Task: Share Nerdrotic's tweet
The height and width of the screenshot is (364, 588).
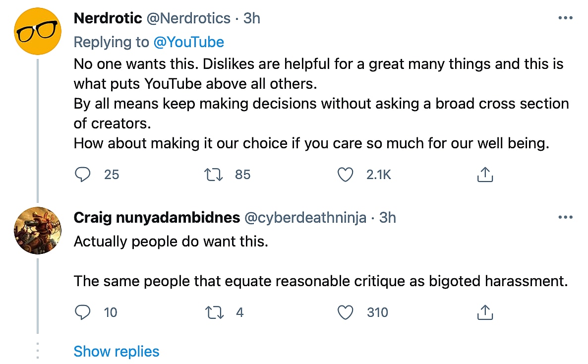Action: coord(485,175)
